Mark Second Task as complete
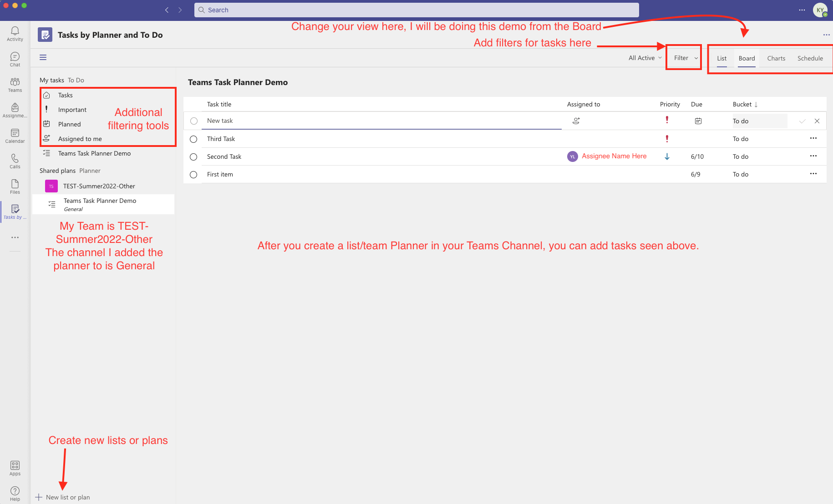Image resolution: width=833 pixels, height=504 pixels. click(193, 156)
